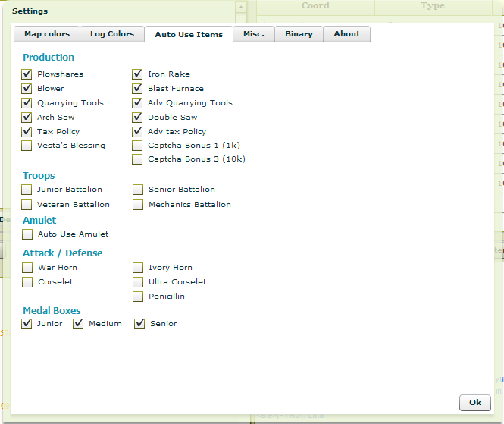Go to the Misc. tab

(253, 34)
